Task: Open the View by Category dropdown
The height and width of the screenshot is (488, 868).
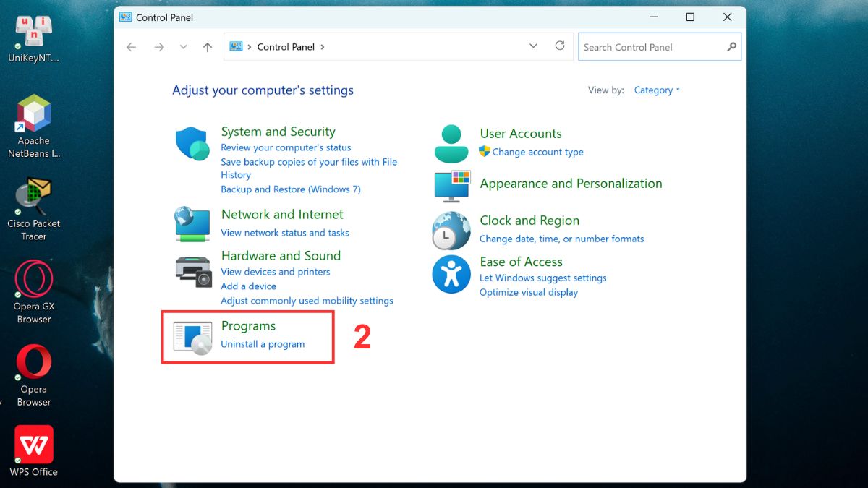Action: [x=657, y=90]
